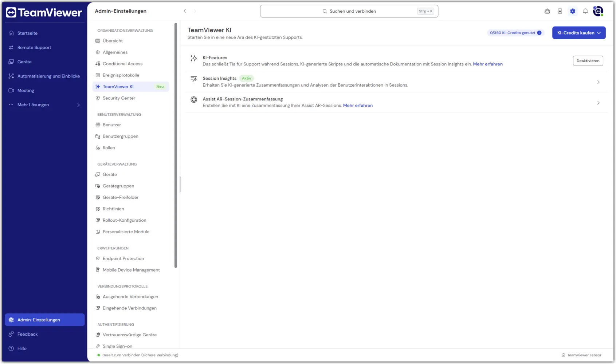Expand the Session Insights row chevron
The width and height of the screenshot is (616, 364).
point(598,82)
